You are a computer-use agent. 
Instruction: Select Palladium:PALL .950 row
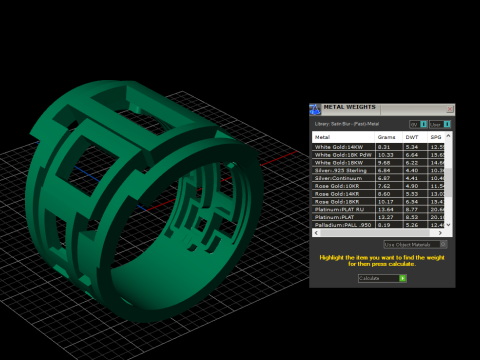click(x=378, y=225)
